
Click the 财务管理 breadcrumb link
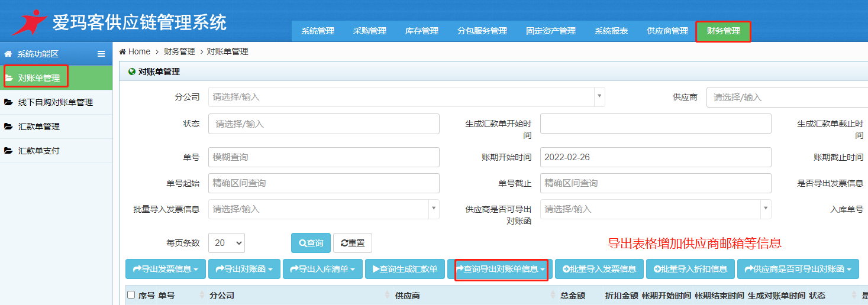179,51
